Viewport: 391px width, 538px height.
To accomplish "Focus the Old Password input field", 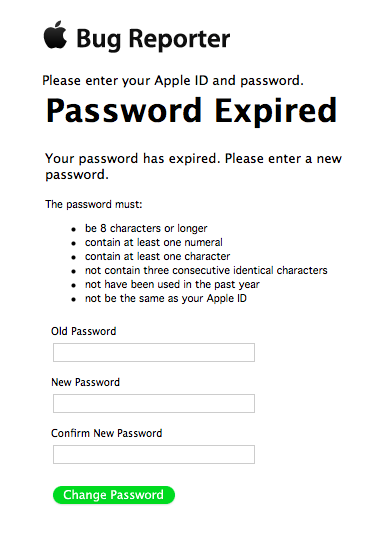I will [154, 352].
